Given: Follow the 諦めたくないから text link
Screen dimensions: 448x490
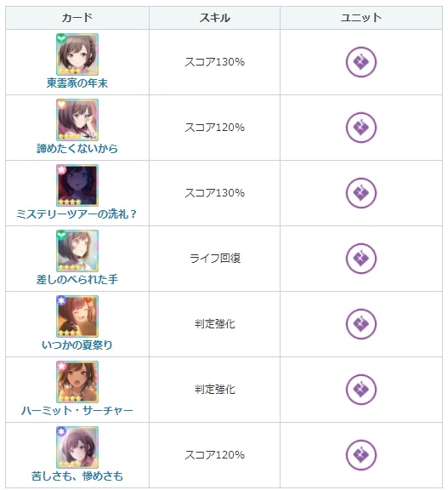Looking at the screenshot, I should coord(77,148).
